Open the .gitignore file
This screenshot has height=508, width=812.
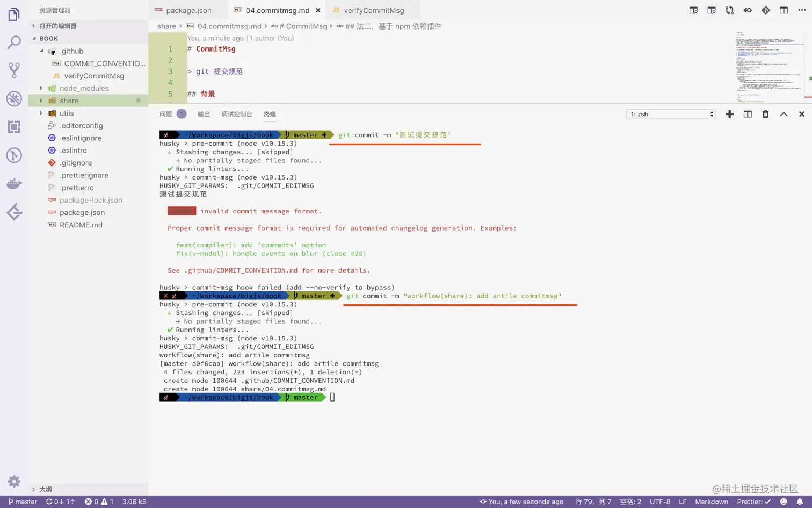(x=76, y=162)
